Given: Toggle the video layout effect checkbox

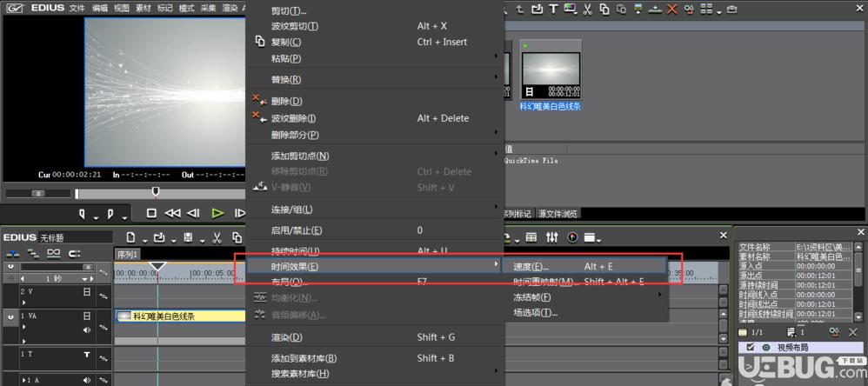Looking at the screenshot, I should point(751,347).
